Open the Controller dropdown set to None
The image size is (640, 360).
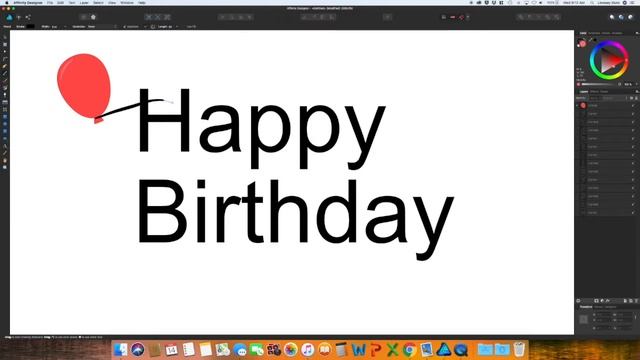[102, 27]
